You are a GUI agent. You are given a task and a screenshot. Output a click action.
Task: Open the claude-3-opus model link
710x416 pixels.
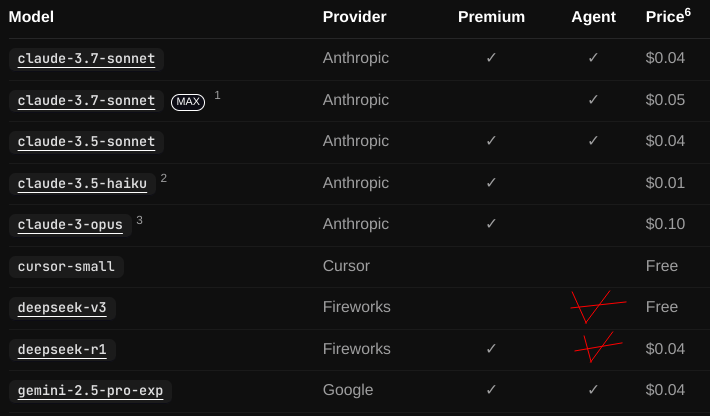70,225
